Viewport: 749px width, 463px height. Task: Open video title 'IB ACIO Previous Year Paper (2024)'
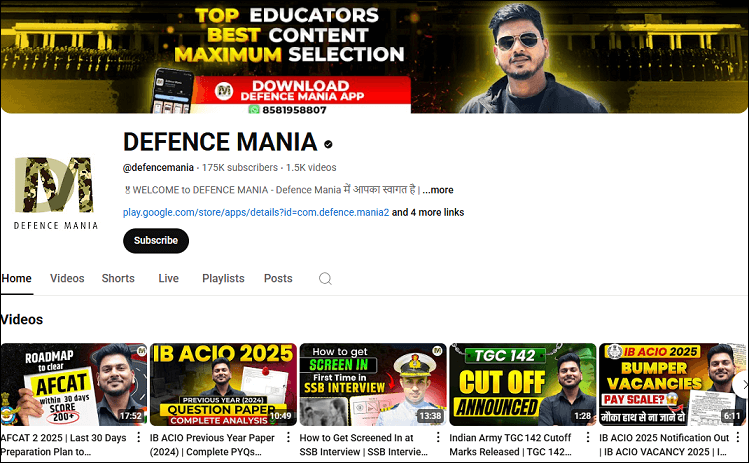pyautogui.click(x=212, y=444)
